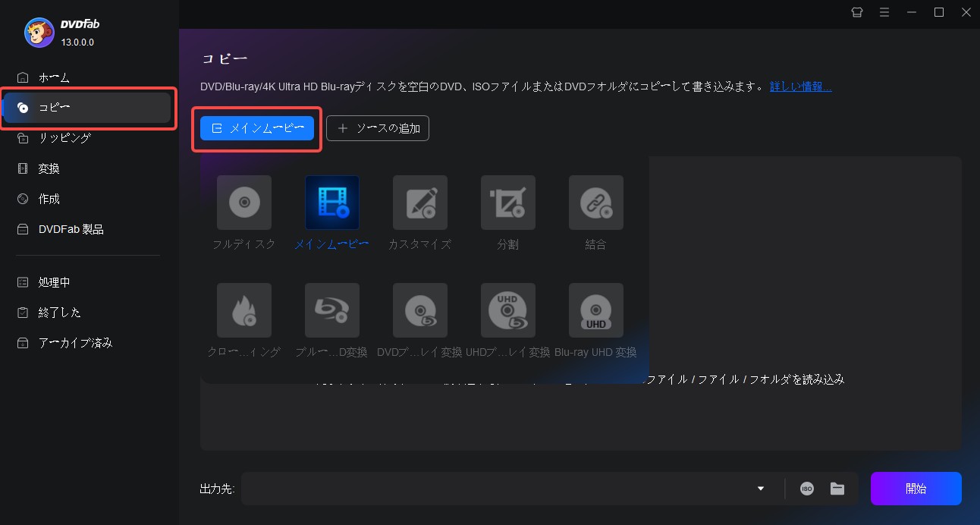Open the title bar hamburger menu

[884, 12]
